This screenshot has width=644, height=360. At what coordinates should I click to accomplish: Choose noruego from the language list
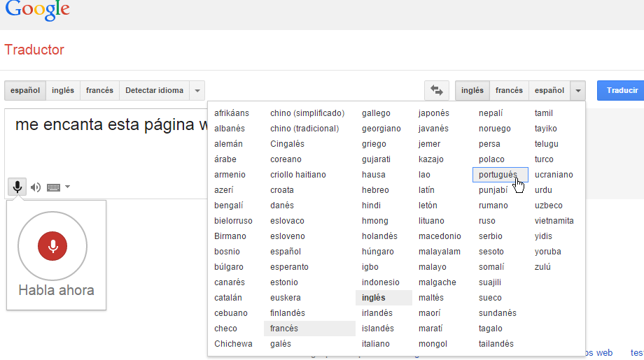(494, 129)
